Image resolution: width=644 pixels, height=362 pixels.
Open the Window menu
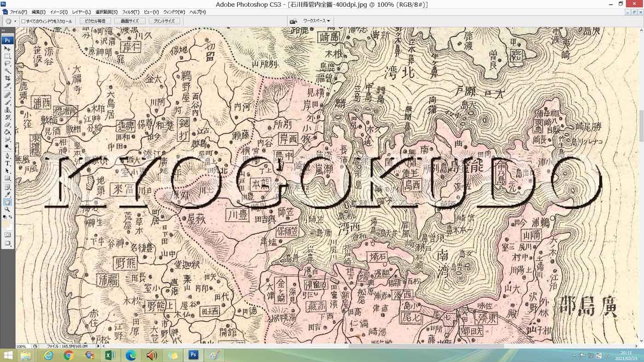[174, 12]
